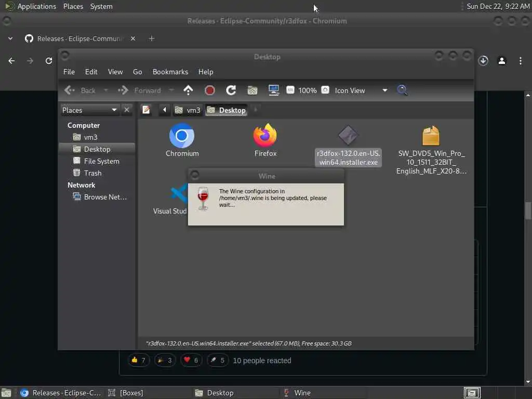This screenshot has width=532, height=399.
Task: Go to Home folder icon
Action: click(252, 90)
